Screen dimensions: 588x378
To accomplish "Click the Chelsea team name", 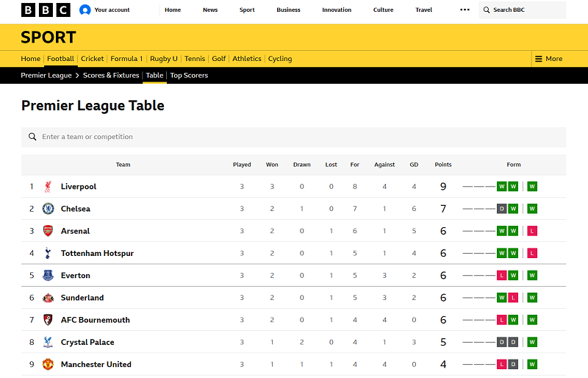I will click(76, 209).
